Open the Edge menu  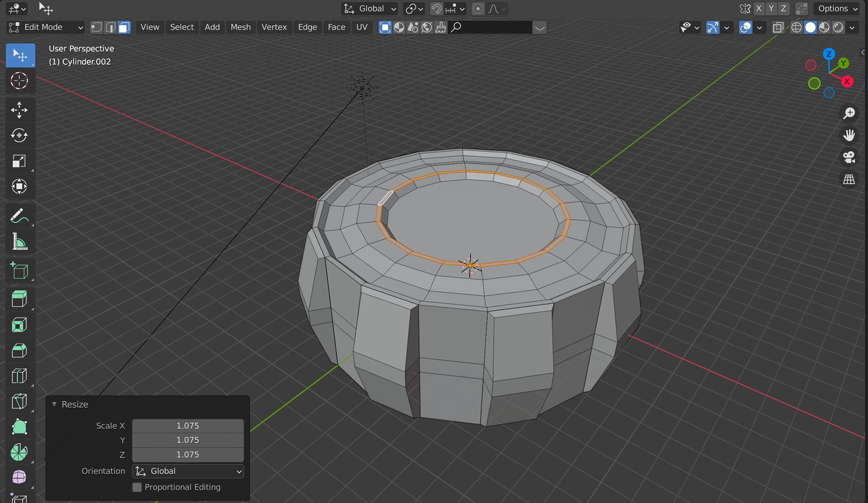pyautogui.click(x=307, y=28)
